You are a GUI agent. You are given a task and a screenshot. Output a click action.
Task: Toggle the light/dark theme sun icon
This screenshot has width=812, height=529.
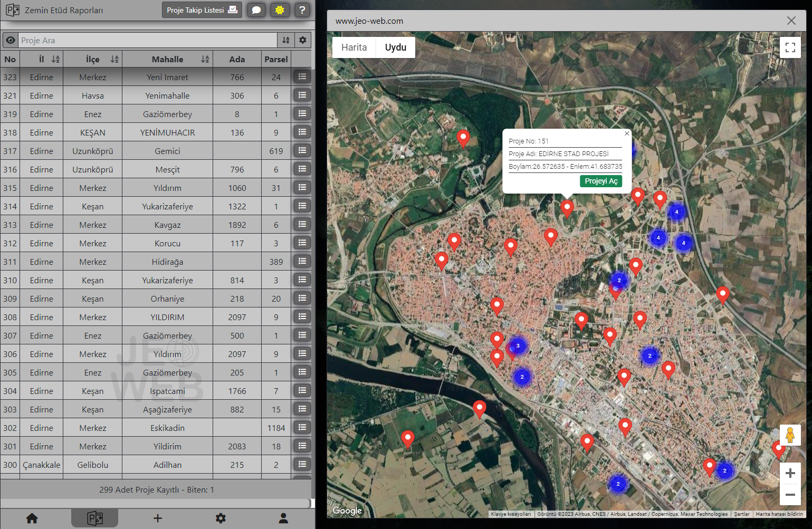[x=280, y=10]
